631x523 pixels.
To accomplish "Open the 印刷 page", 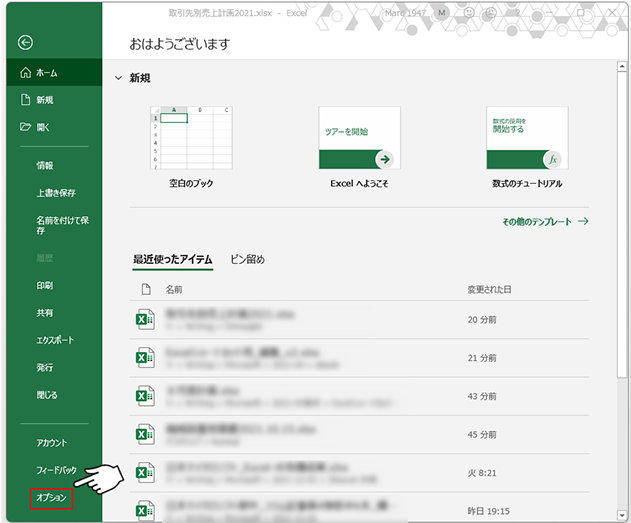I will [45, 285].
